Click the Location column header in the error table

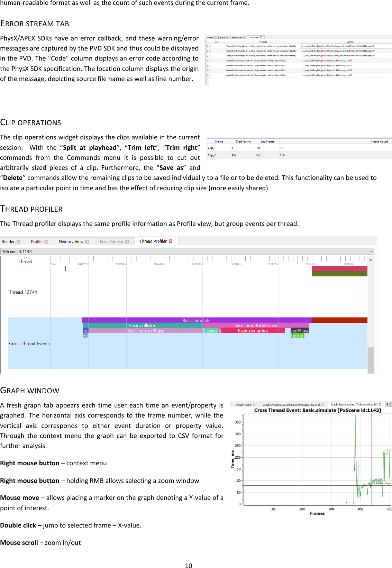coord(351,42)
